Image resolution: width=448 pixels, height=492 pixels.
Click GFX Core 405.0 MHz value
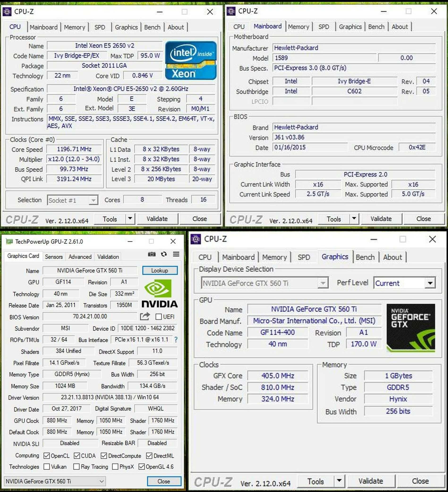pos(278,375)
